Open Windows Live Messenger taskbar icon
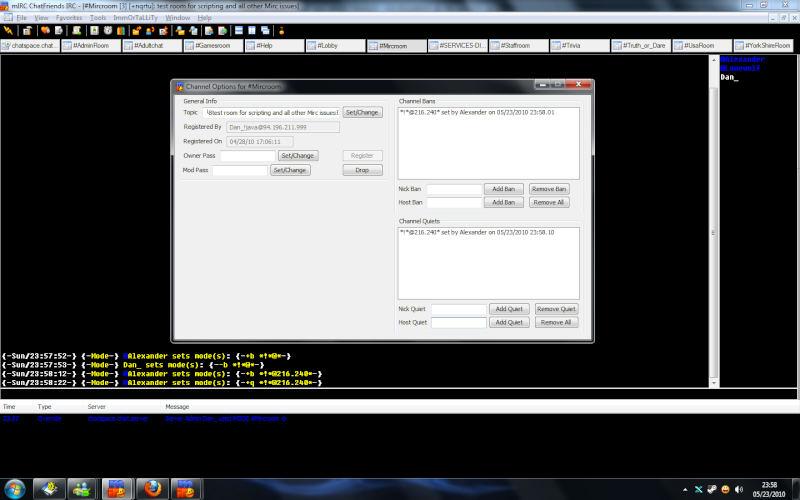This screenshot has width=800, height=500. click(x=82, y=489)
